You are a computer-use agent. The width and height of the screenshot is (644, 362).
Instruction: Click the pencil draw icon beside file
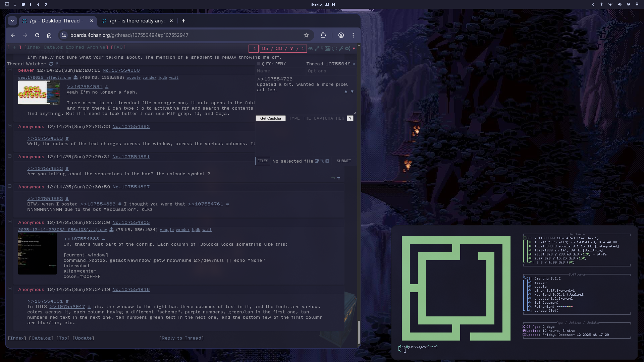tap(317, 161)
